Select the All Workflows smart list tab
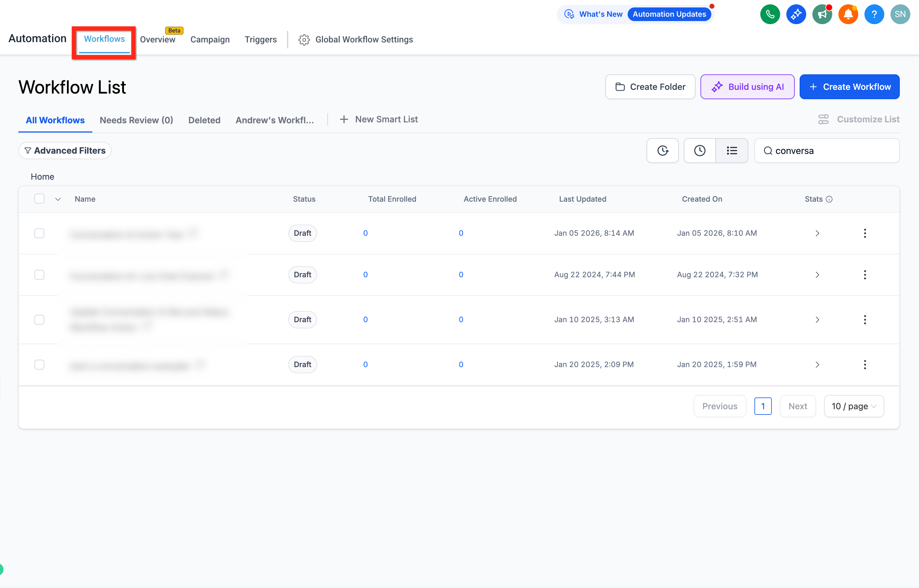Screen dimensions: 919x588 point(55,120)
